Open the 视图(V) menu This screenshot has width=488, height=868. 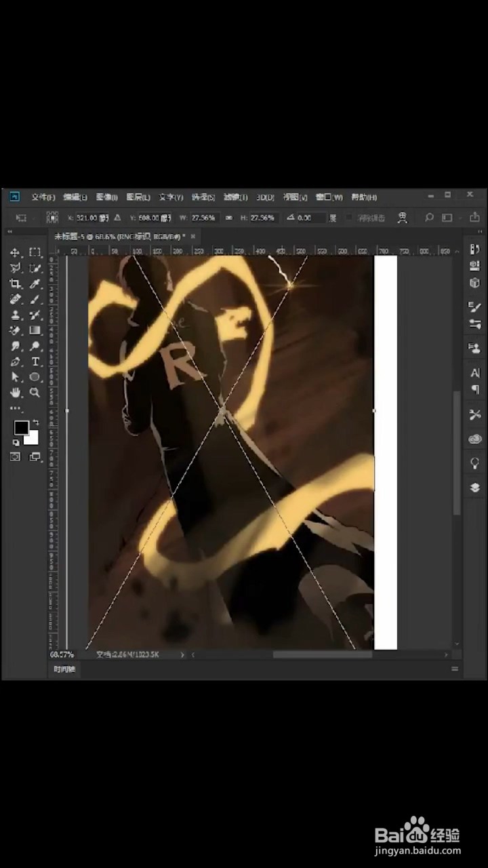click(295, 197)
